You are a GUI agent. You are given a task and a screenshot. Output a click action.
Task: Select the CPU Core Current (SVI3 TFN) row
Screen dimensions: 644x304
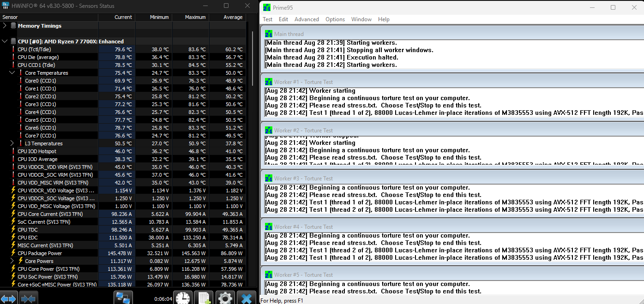click(x=123, y=214)
